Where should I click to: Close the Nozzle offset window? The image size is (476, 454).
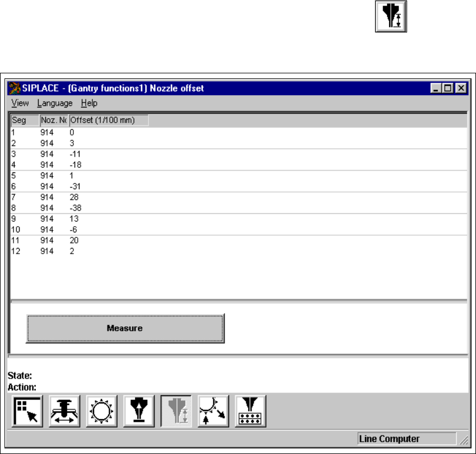(461, 88)
